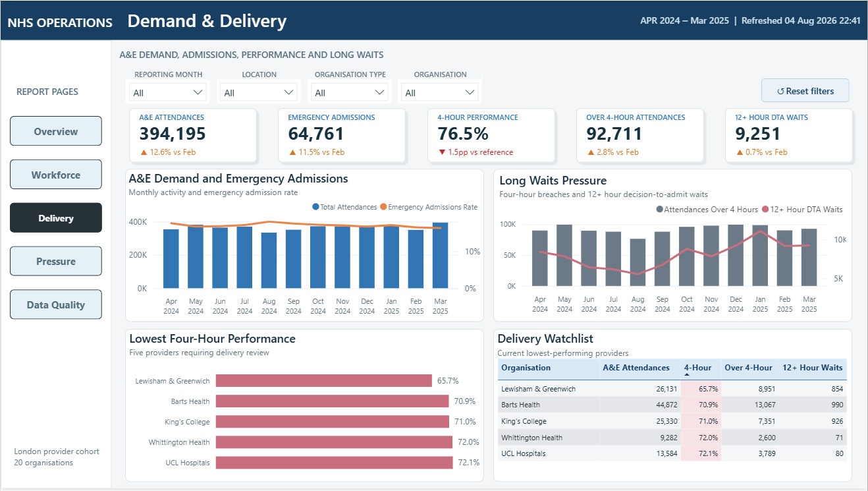
Task: Click the 92,711 over 4-hour attendances value
Action: (x=614, y=134)
